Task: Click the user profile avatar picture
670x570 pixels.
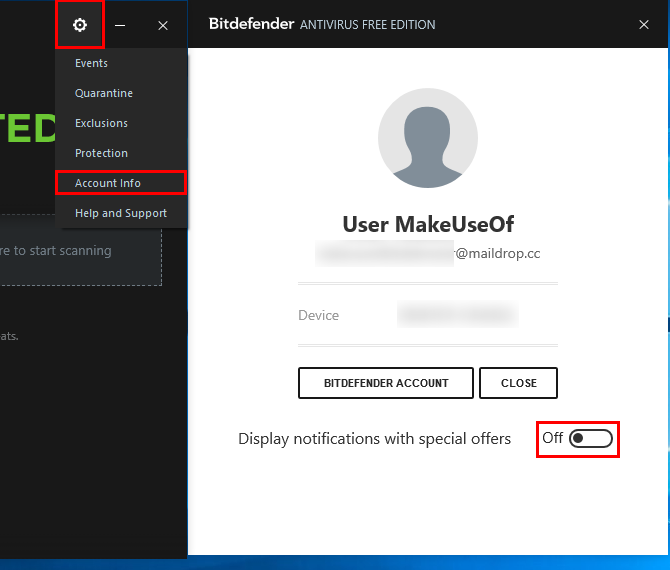Action: click(x=427, y=139)
